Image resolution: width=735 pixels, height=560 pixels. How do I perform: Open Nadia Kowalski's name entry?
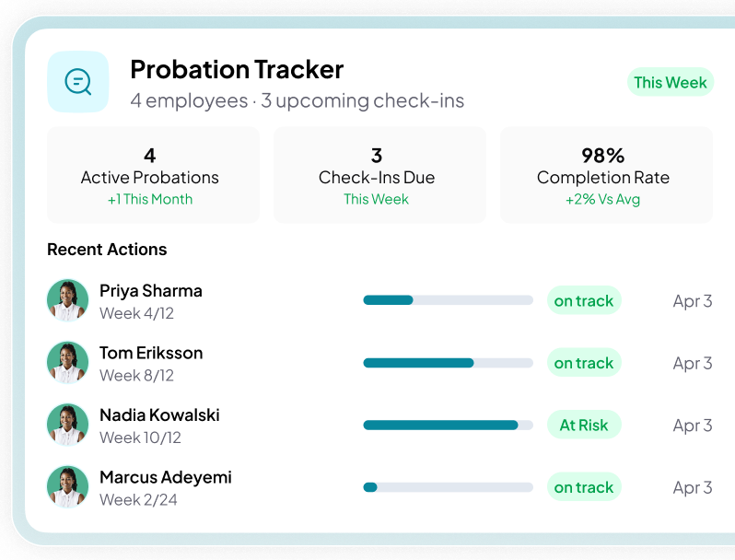pyautogui.click(x=159, y=415)
